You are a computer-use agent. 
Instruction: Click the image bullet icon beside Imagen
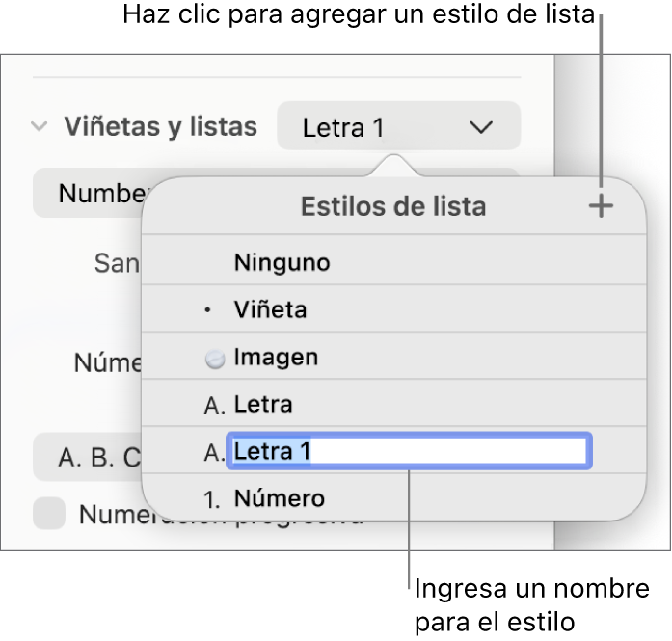pyautogui.click(x=215, y=359)
